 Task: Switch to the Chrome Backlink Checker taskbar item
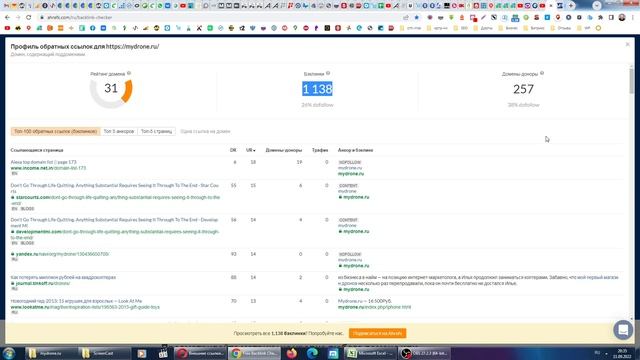(254, 353)
